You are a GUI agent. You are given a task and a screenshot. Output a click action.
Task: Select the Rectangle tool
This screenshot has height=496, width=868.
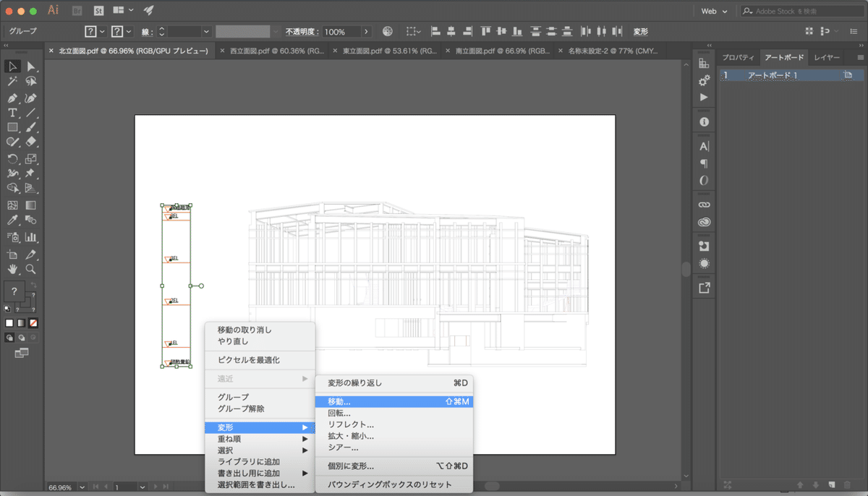(x=12, y=128)
